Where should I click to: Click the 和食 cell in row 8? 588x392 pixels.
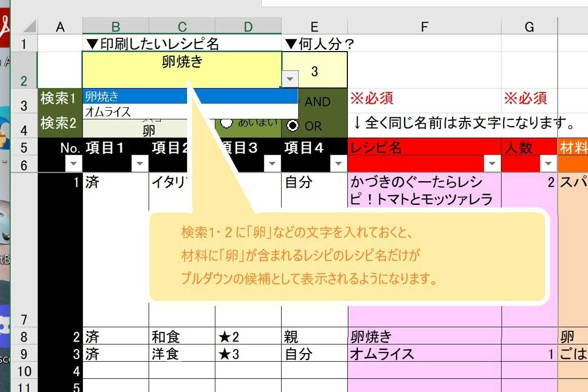click(x=182, y=336)
